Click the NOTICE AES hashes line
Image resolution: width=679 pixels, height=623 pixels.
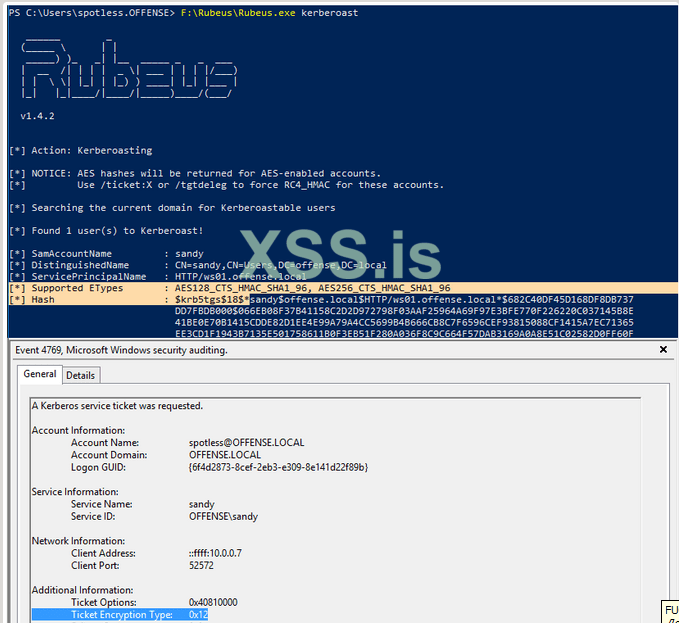[x=195, y=174]
